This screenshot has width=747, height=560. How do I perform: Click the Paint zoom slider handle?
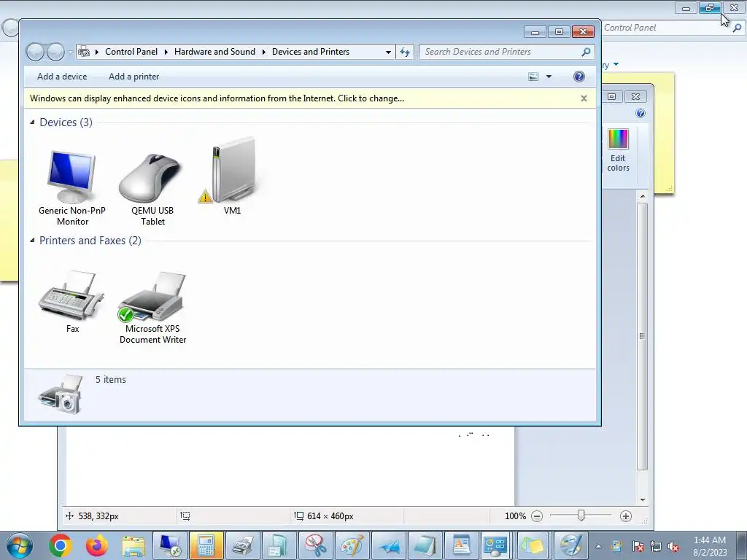[x=581, y=516]
